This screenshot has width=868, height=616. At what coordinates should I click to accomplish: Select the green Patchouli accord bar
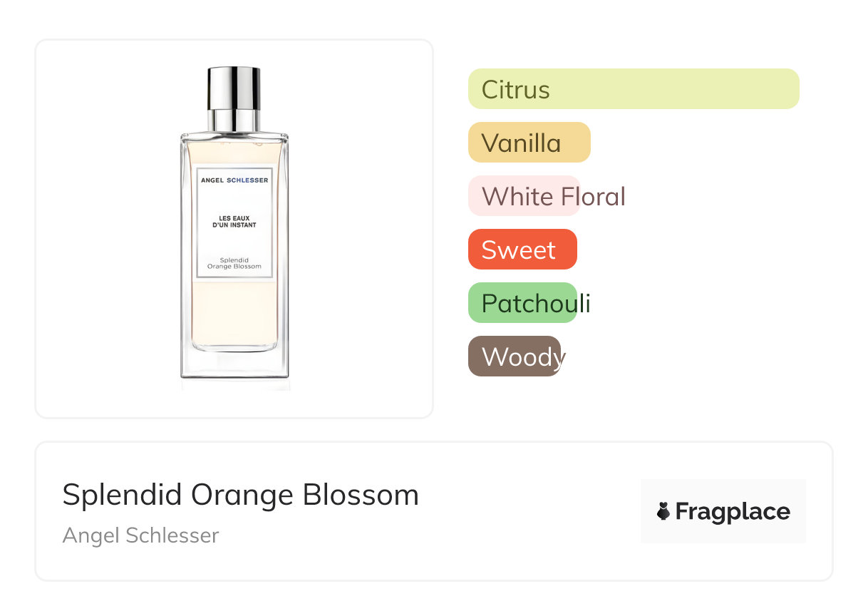pos(522,303)
